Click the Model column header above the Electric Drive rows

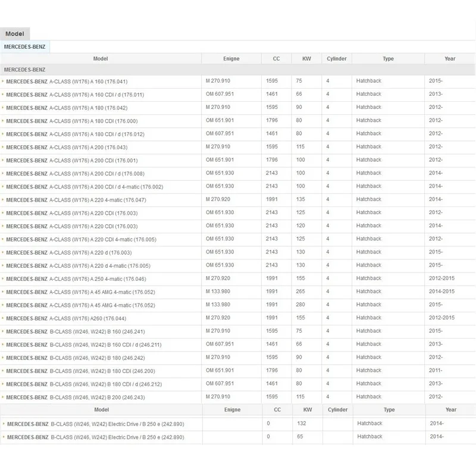tap(101, 409)
